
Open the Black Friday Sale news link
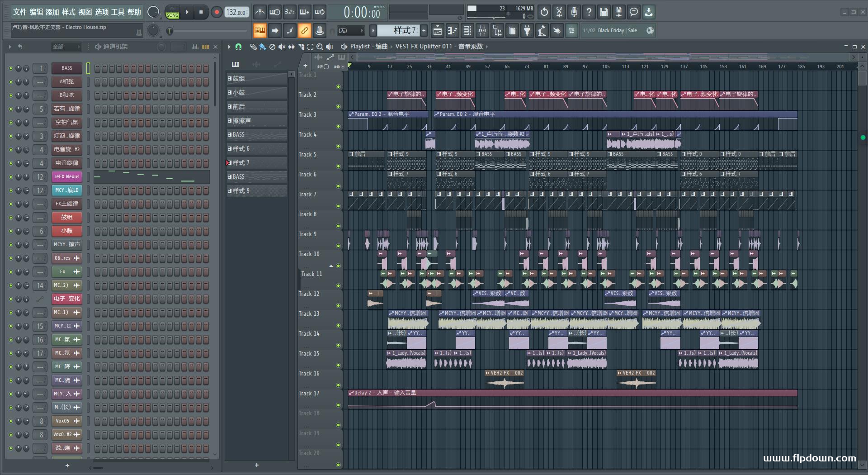618,31
